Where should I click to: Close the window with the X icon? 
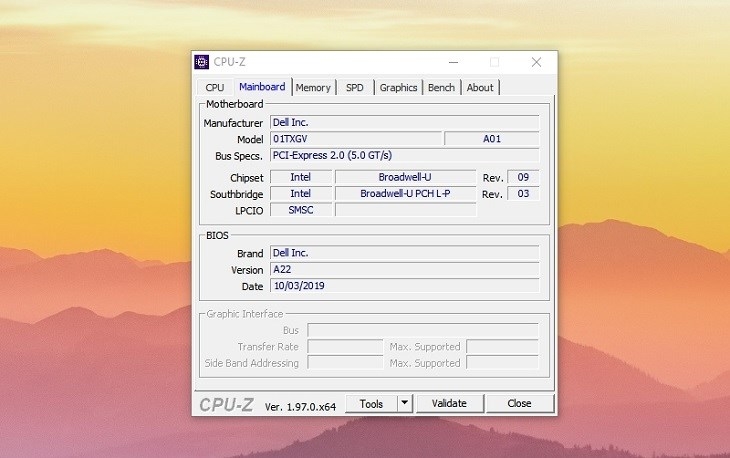[536, 62]
